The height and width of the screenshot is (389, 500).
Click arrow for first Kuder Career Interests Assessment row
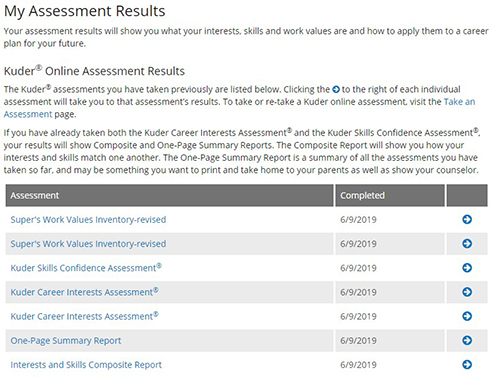pos(467,292)
